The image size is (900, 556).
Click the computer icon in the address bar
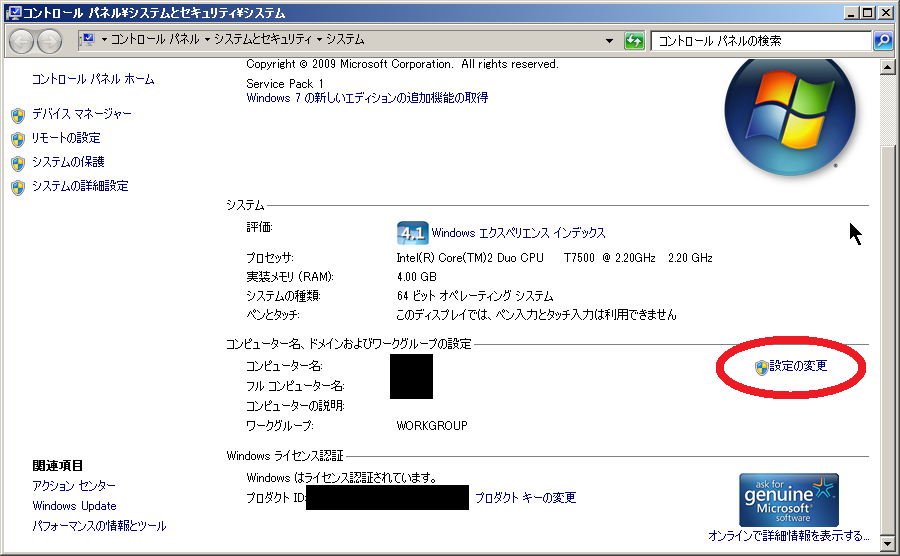point(88,40)
